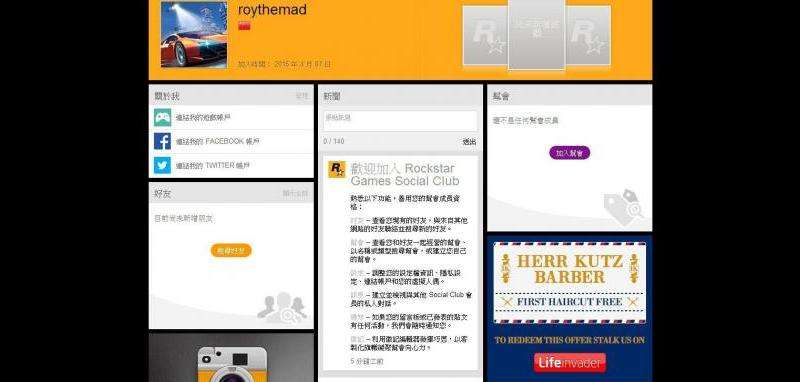The image size is (800, 382).
Task: Click the Facebook logo icon
Action: pos(163,141)
